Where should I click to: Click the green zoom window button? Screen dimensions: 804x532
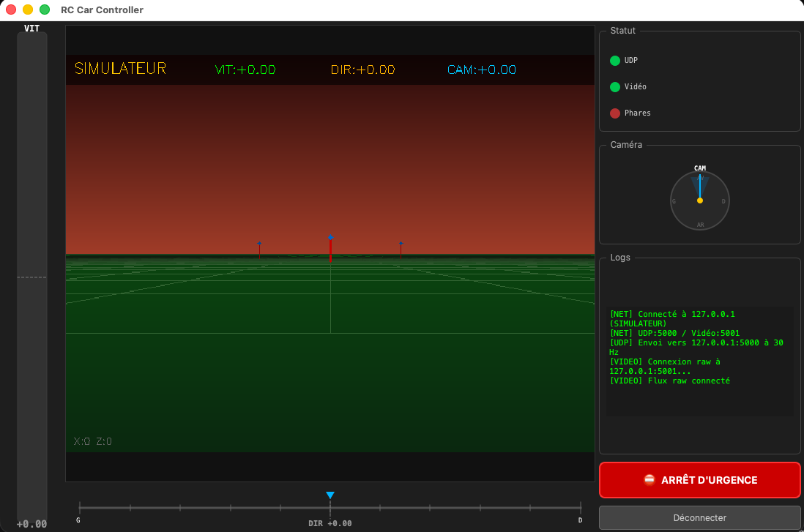[x=45, y=10]
